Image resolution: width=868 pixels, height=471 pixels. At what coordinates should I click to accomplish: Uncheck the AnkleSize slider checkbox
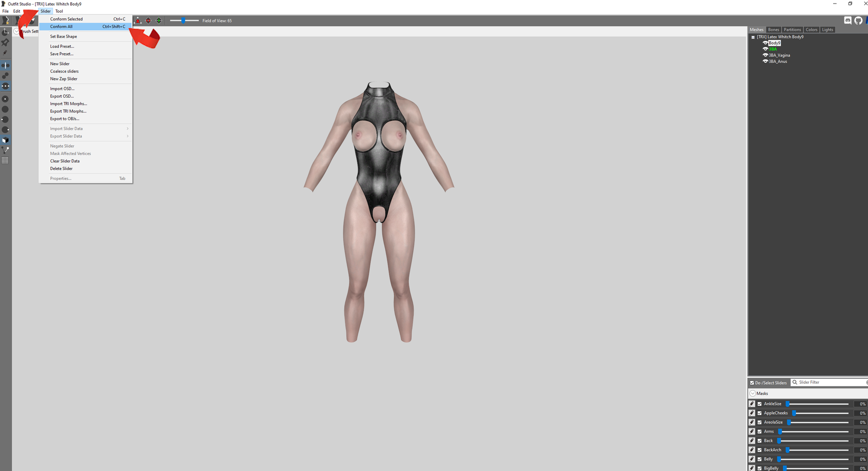759,404
